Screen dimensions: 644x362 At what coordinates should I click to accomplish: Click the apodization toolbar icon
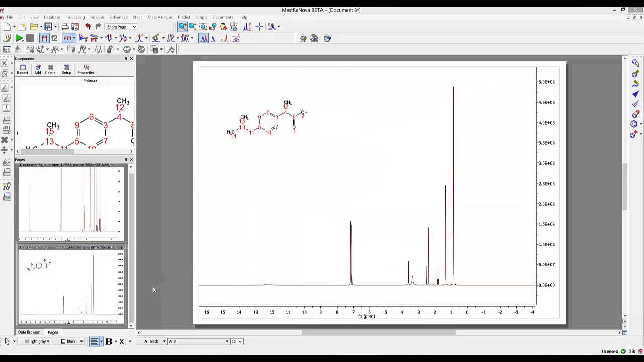(x=84, y=38)
